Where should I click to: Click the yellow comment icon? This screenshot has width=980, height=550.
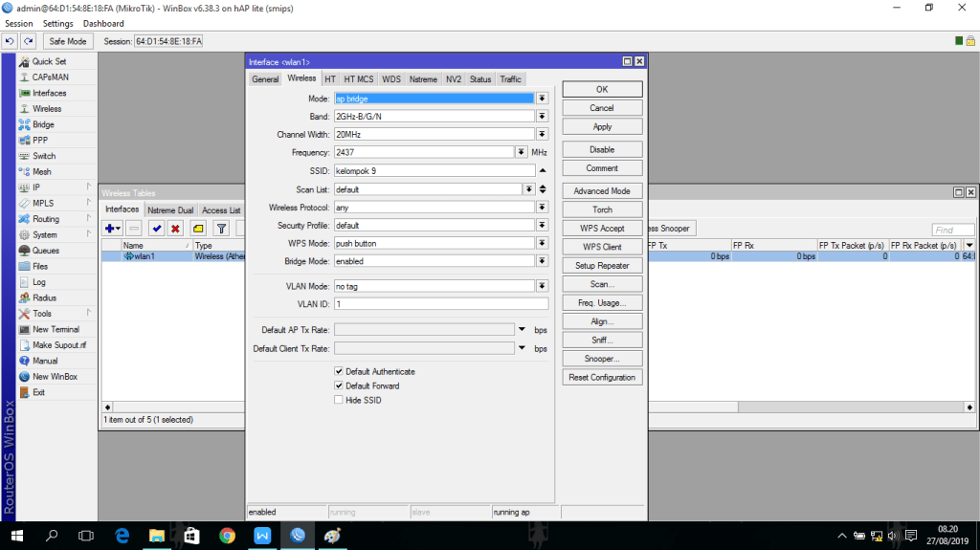click(x=198, y=229)
